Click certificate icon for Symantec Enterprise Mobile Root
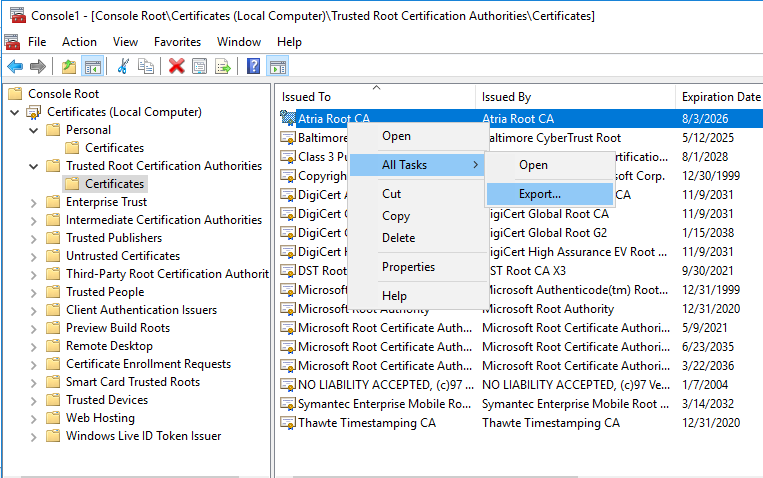The height and width of the screenshot is (478, 763). tap(288, 404)
